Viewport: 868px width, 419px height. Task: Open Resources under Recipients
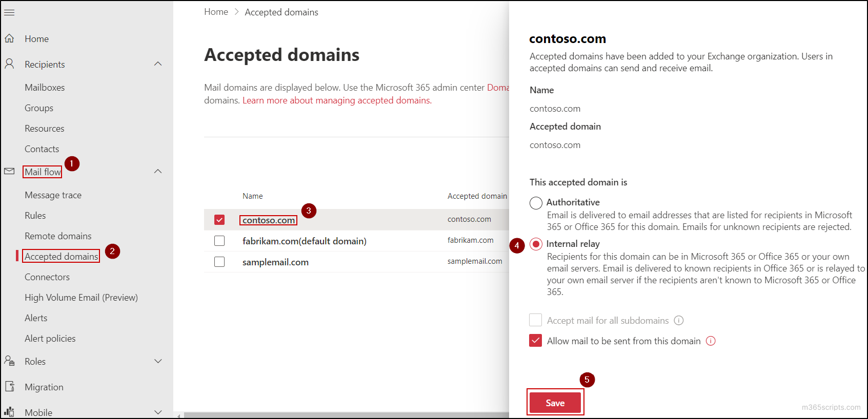[45, 129]
